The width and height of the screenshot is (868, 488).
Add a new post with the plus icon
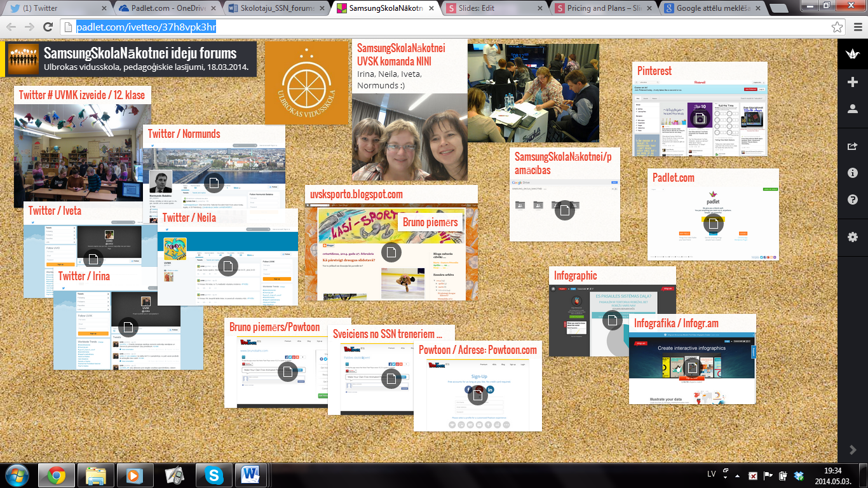[x=853, y=82]
